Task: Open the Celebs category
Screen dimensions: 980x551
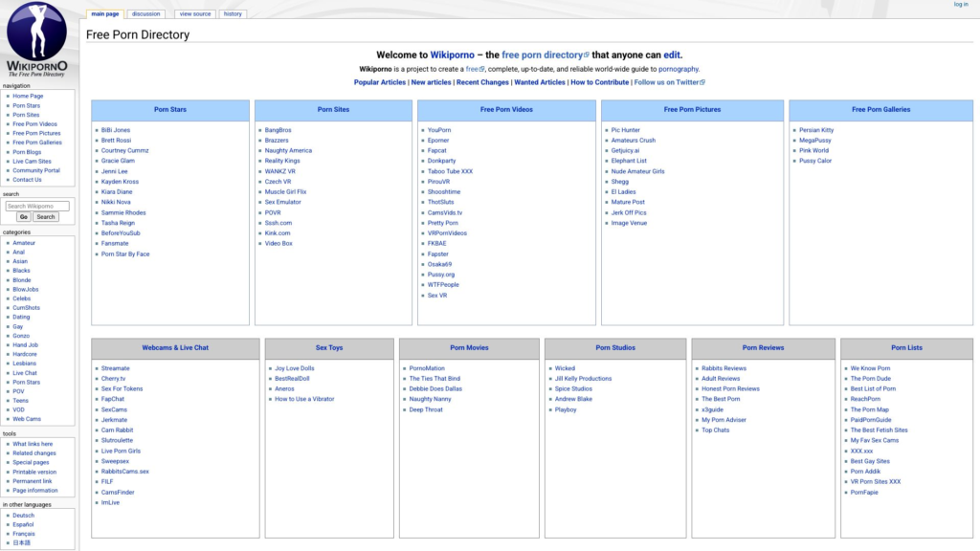Action: pyautogui.click(x=21, y=298)
